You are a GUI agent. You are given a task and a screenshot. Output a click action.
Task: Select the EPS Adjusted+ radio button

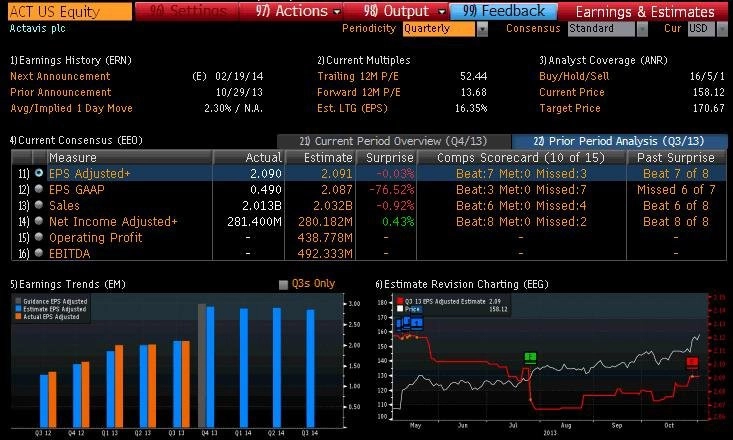click(39, 173)
